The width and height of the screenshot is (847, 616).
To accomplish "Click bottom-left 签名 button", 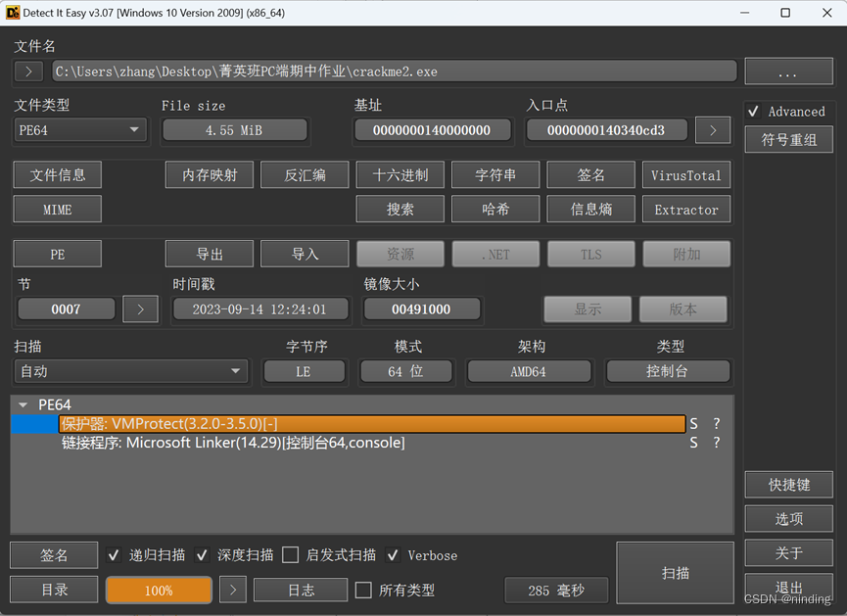I will pos(54,555).
